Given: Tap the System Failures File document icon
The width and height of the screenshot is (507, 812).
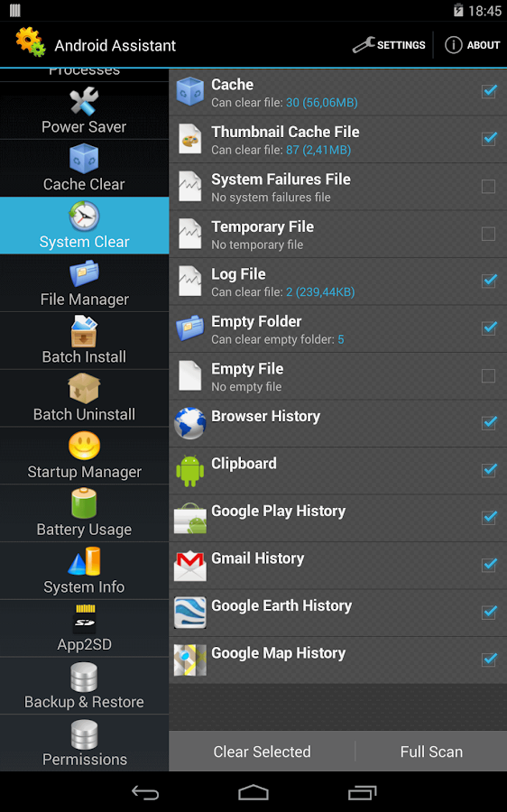Looking at the screenshot, I should (190, 187).
